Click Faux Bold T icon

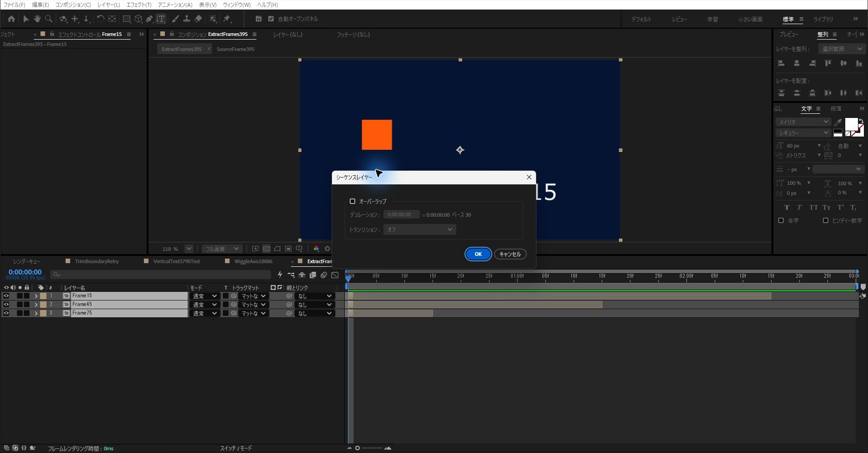(786, 208)
